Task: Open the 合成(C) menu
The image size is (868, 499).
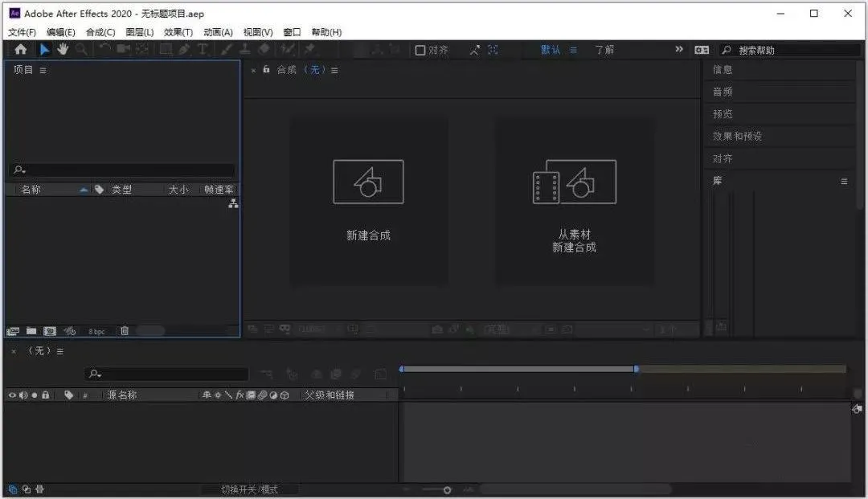Action: (100, 32)
